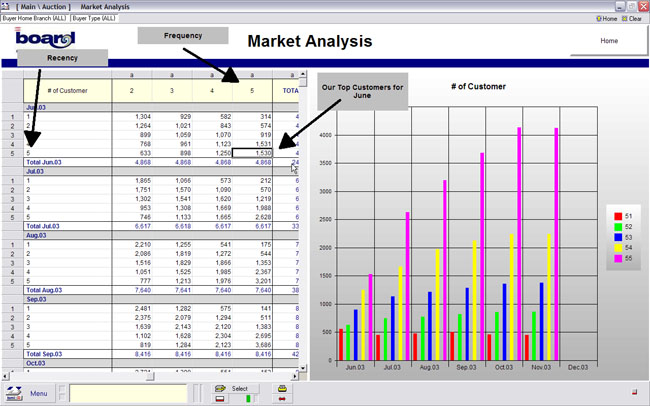The width and height of the screenshot is (650, 406).
Task: Click the magenta 55 legend swatch
Action: pos(617,258)
